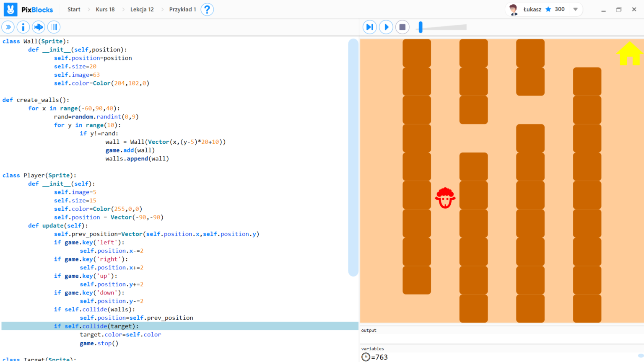Expand the Łukasz user account dropdown
Screen dimensions: 644x362
(x=575, y=9)
